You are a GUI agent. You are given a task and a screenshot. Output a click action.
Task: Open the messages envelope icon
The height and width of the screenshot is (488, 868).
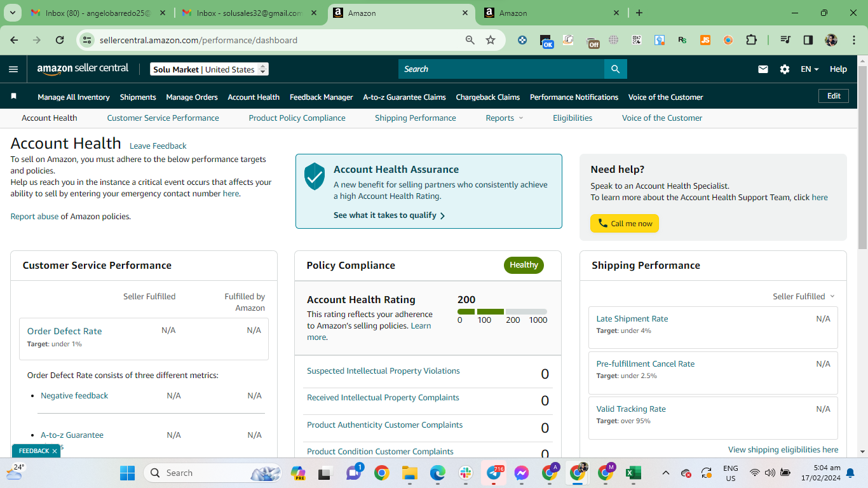[763, 69]
